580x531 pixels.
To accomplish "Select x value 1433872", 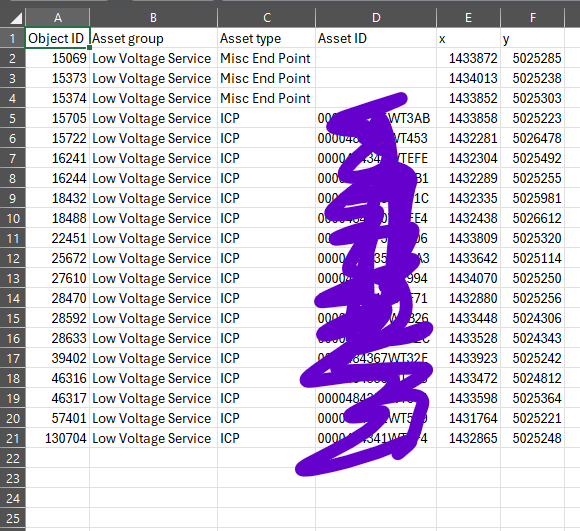I will (468, 58).
